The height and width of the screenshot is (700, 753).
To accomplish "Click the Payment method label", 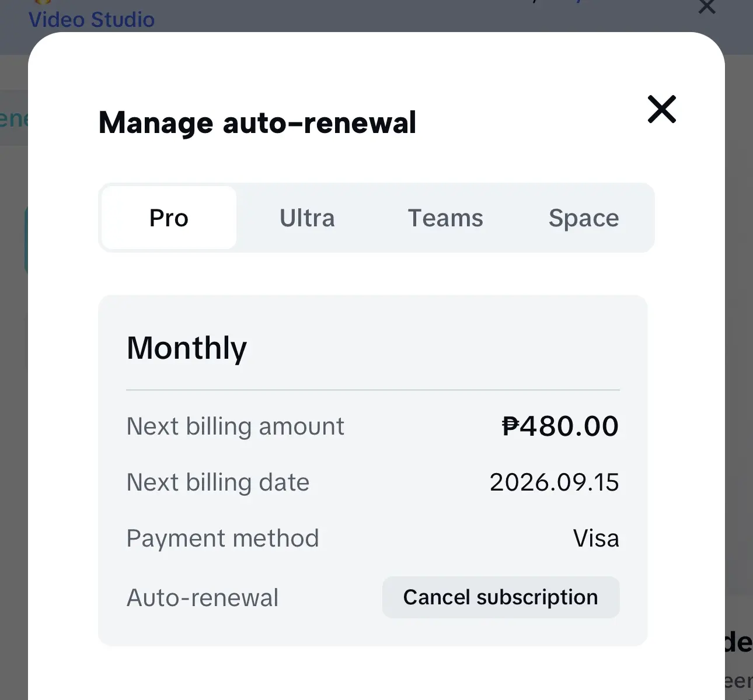I will point(222,538).
